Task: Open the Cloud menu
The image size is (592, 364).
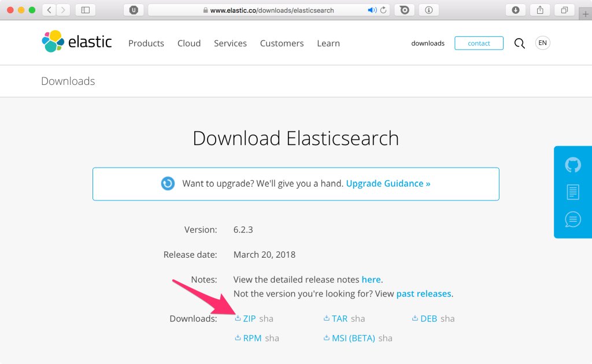Action: click(189, 43)
